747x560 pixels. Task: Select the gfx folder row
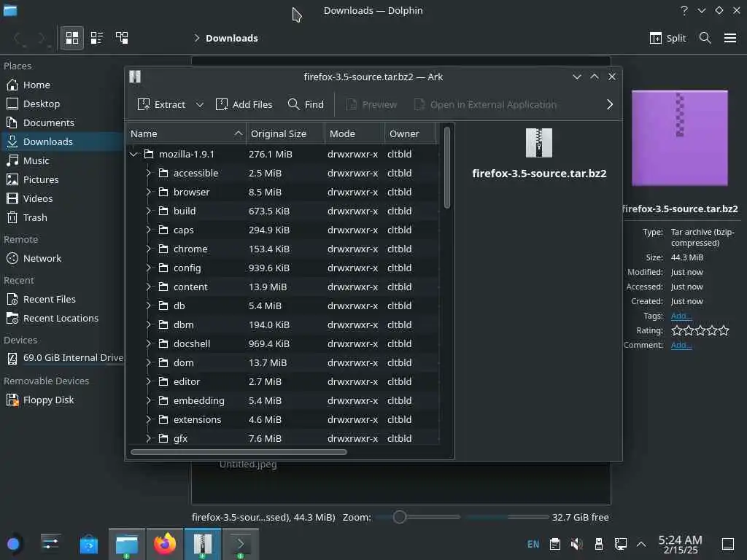click(x=284, y=438)
